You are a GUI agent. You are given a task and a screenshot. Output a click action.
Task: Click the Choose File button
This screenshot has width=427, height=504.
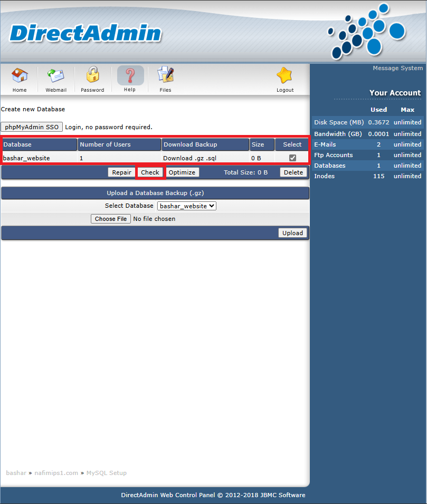click(111, 219)
